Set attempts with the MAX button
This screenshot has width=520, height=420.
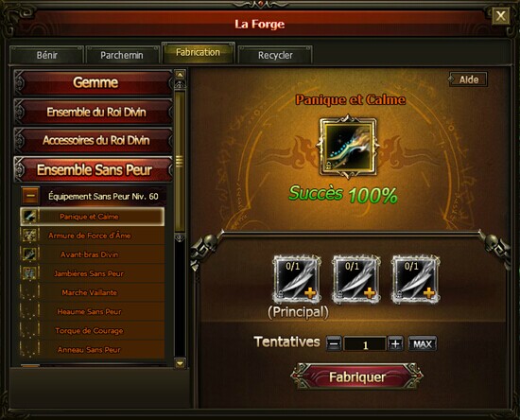[x=423, y=343]
